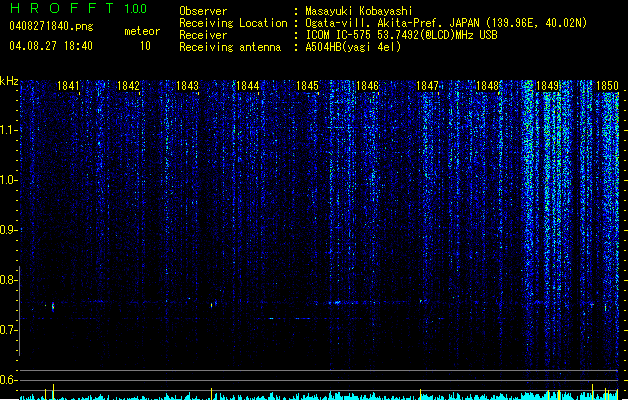629x400 pixels.
Task: Click the 1841 time marker
Action: (68, 86)
